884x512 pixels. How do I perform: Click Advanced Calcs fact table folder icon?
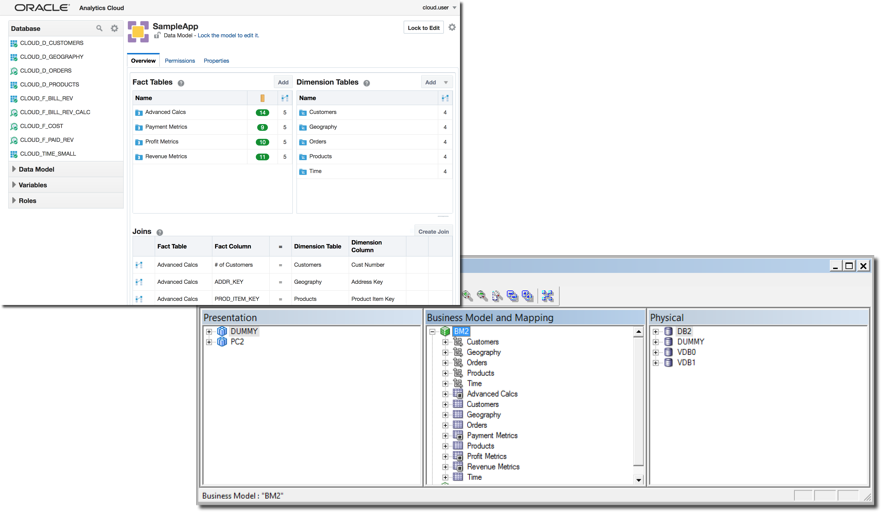tap(139, 113)
